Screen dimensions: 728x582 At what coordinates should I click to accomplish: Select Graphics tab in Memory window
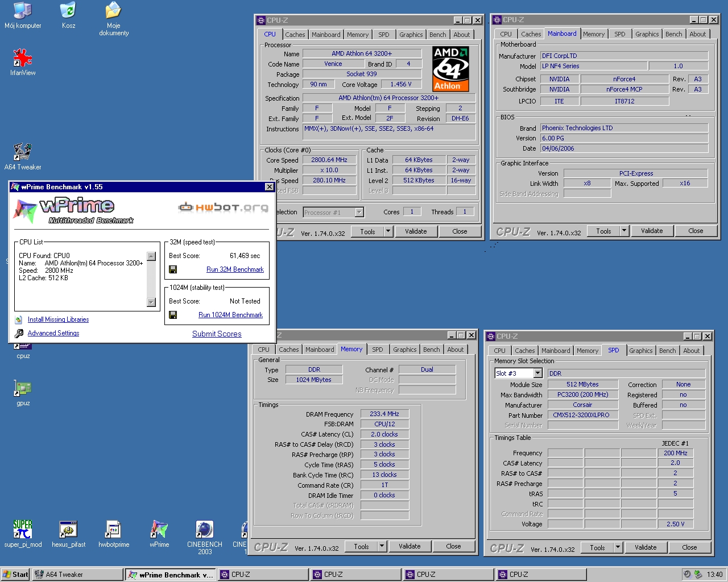[x=405, y=350]
